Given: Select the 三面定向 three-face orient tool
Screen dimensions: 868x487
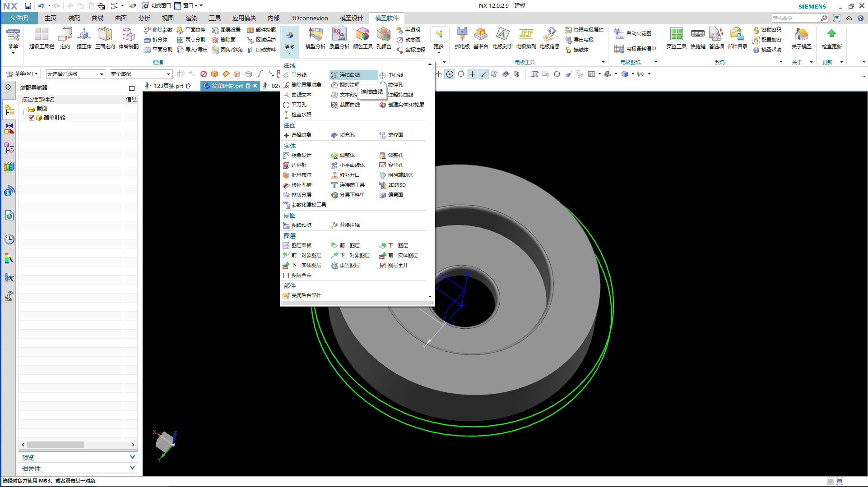Looking at the screenshot, I should tap(105, 38).
